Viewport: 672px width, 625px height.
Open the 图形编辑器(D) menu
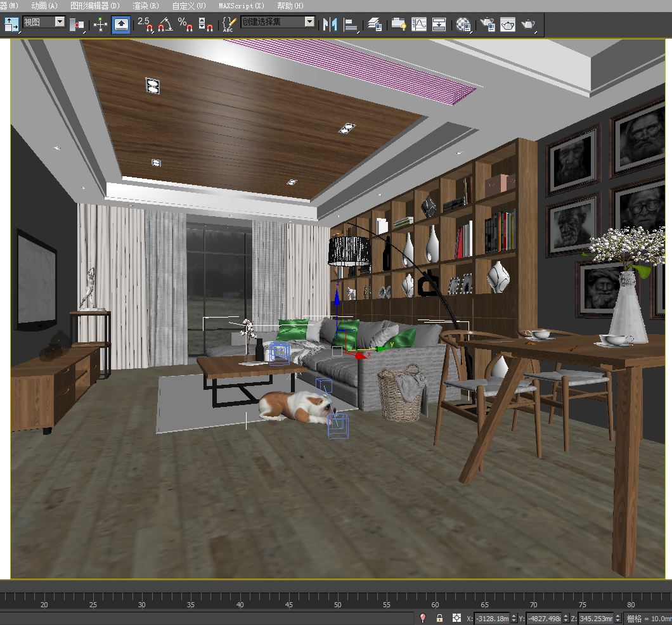(95, 6)
